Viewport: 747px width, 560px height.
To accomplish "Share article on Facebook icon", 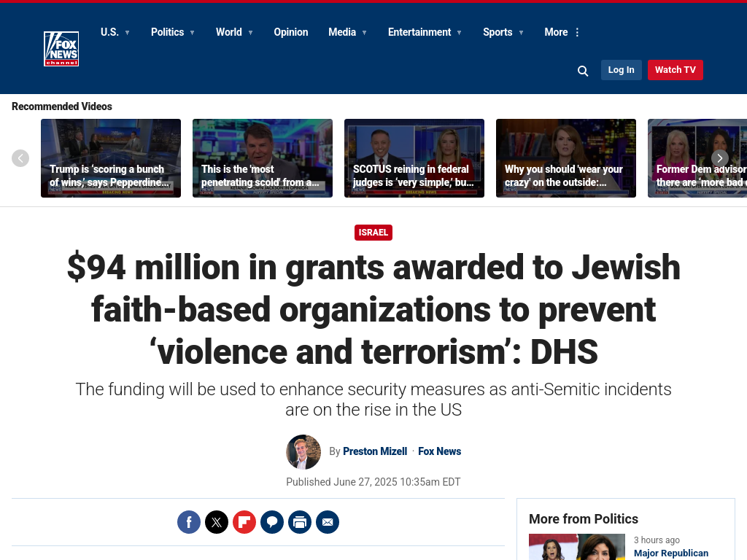I will point(189,522).
